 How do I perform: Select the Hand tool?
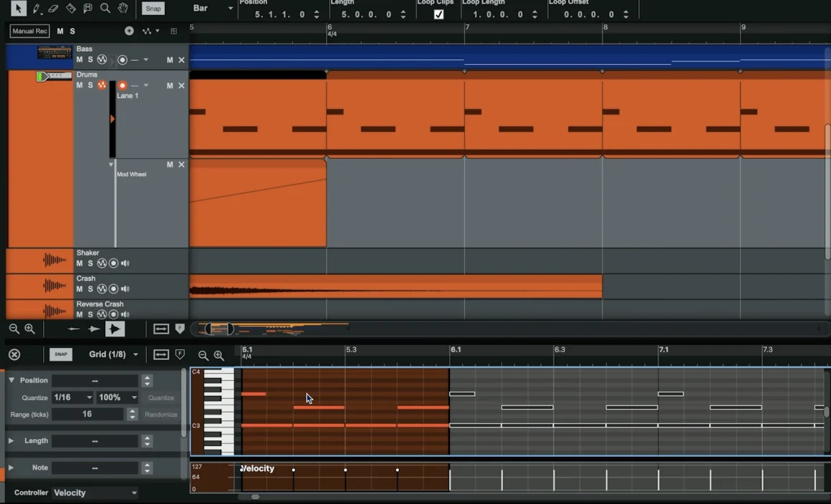coord(122,8)
